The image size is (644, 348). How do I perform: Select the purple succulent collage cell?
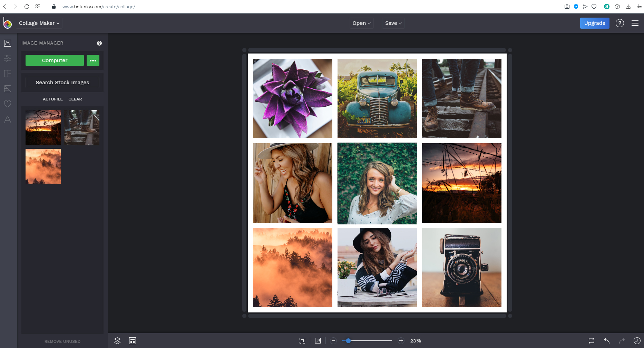click(x=293, y=98)
